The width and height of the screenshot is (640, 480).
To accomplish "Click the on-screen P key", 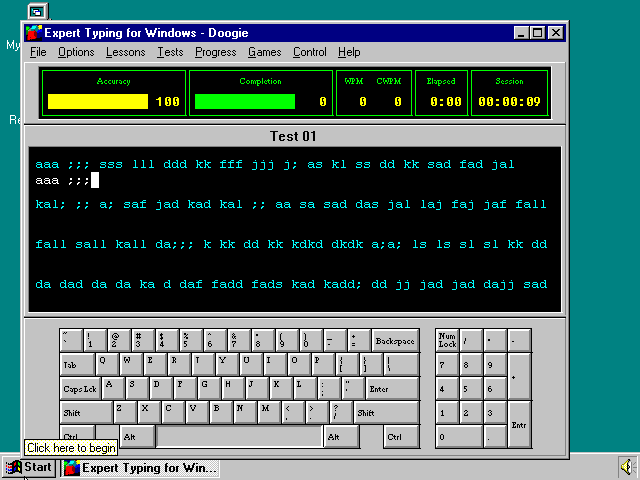I will pyautogui.click(x=323, y=364).
